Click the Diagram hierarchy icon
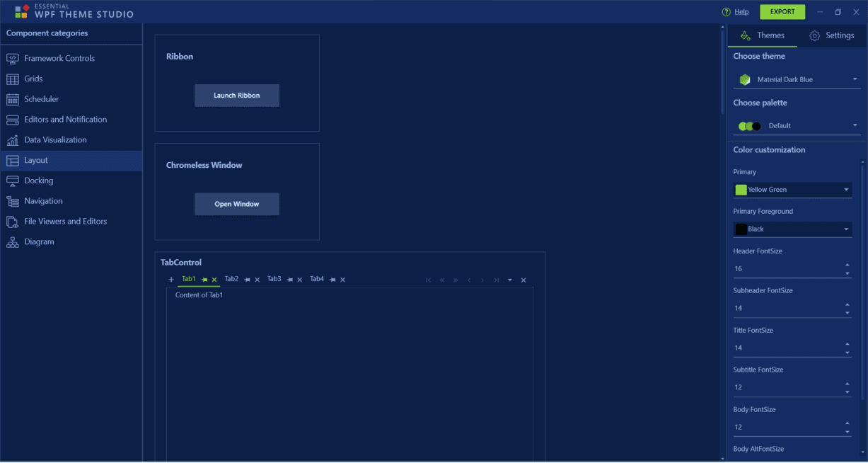The image size is (868, 463). click(x=13, y=242)
